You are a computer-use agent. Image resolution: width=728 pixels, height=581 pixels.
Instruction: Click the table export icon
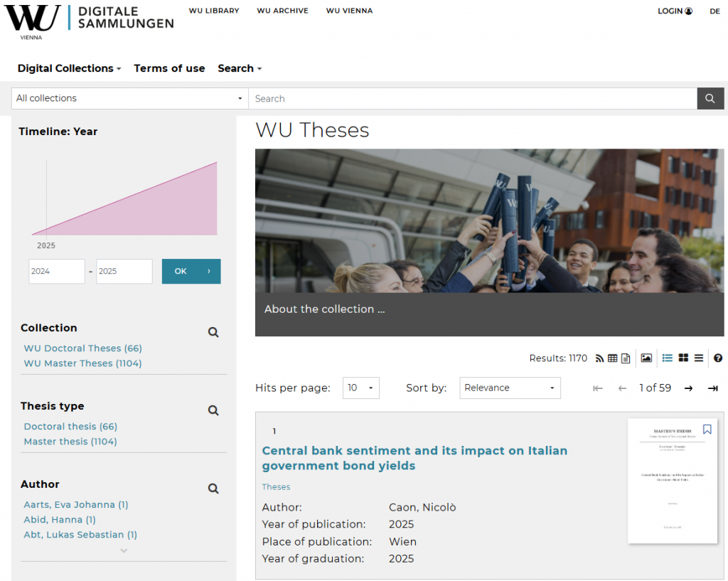click(x=612, y=358)
